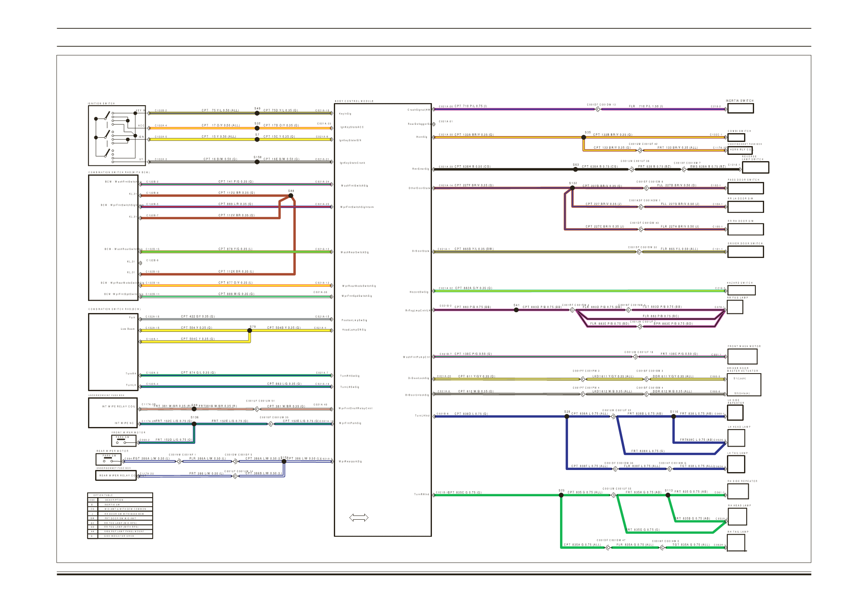This screenshot has height=614, width=868.
Task: Click the Rear Wiper Motor Park SW box
Action: coord(108,459)
